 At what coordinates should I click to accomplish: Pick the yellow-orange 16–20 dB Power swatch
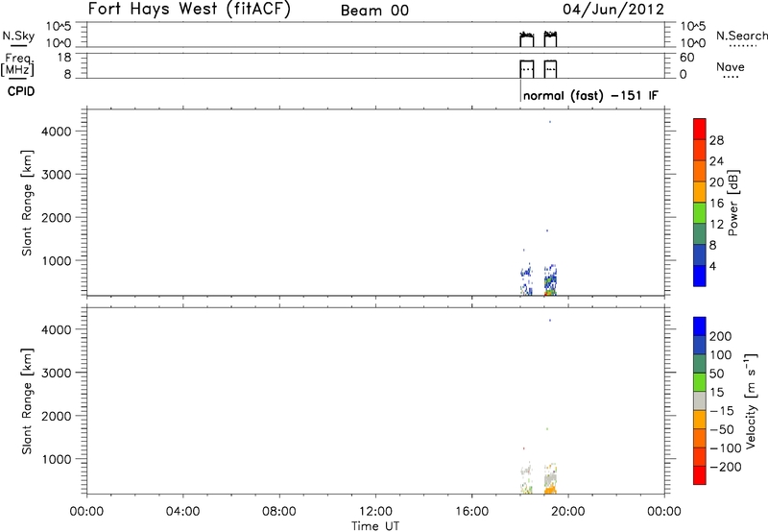tap(700, 192)
